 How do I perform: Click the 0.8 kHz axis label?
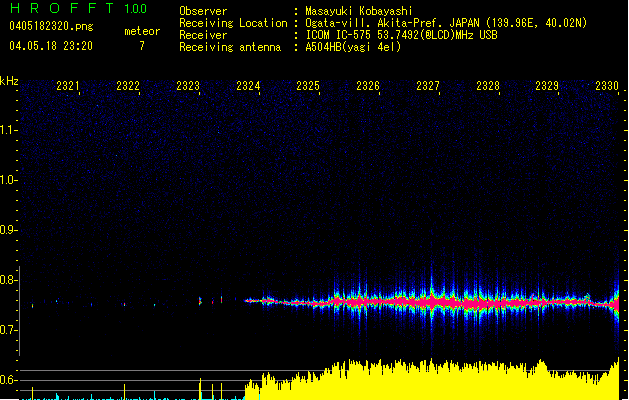coord(8,280)
